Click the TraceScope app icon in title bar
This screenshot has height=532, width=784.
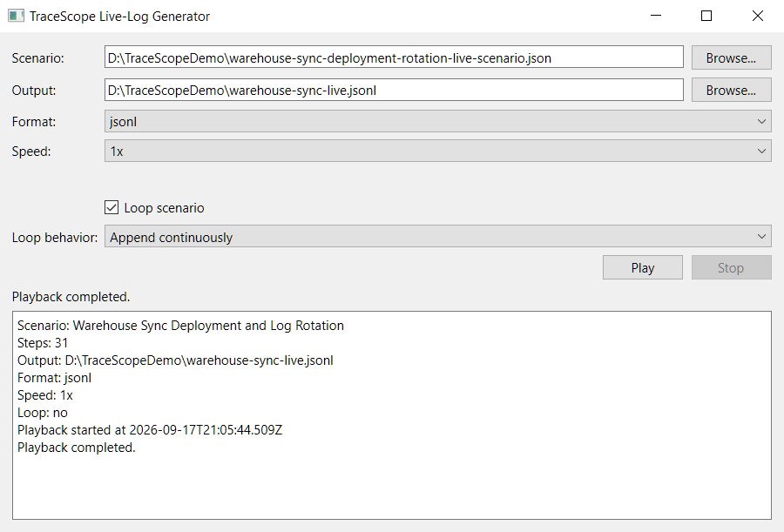click(x=16, y=16)
